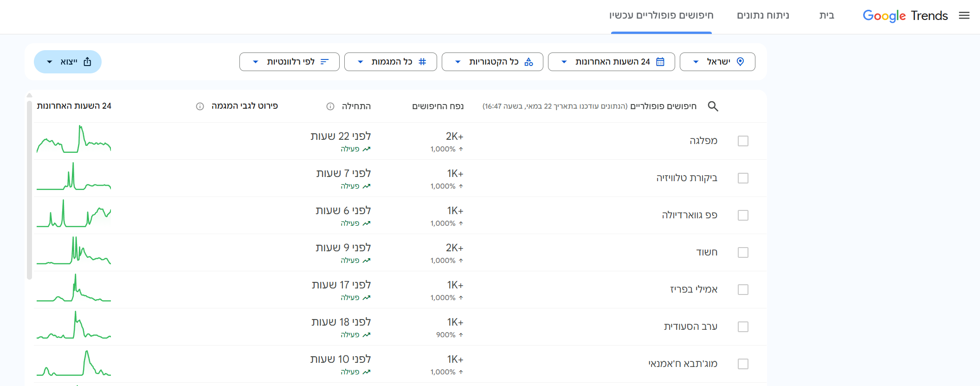Open the ערב הסעודית trend
The height and width of the screenshot is (386, 980).
coord(690,327)
